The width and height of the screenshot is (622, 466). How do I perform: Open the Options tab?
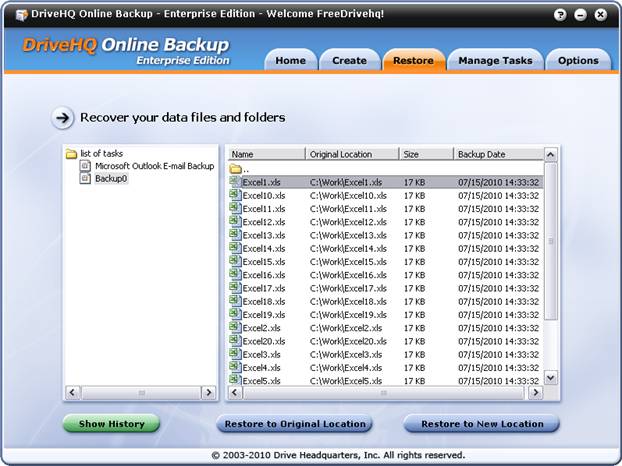click(x=578, y=60)
